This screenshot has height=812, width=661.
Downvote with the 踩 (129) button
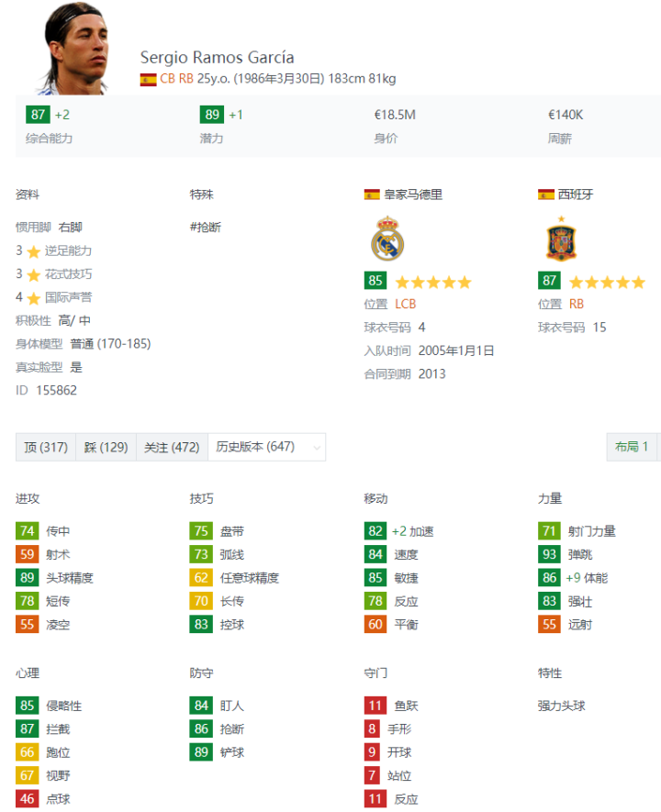pos(106,447)
